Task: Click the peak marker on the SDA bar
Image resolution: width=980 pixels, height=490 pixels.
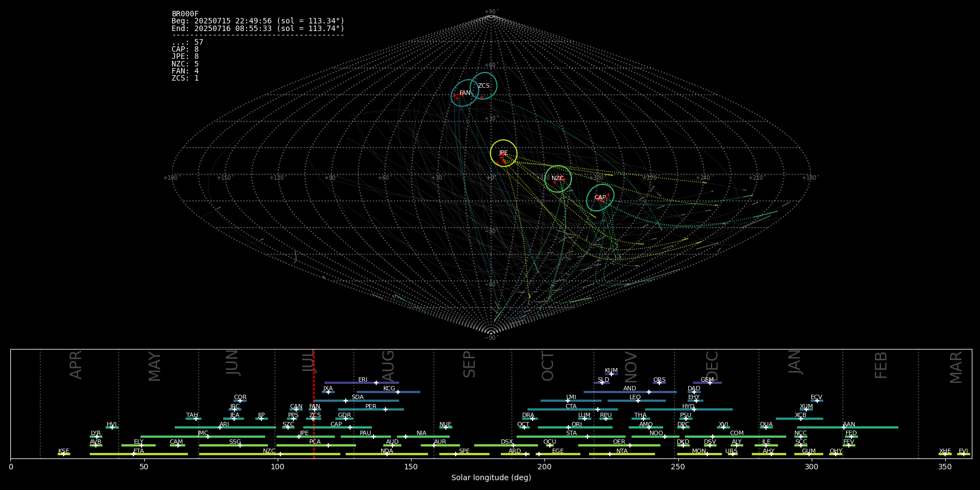Action: point(346,401)
